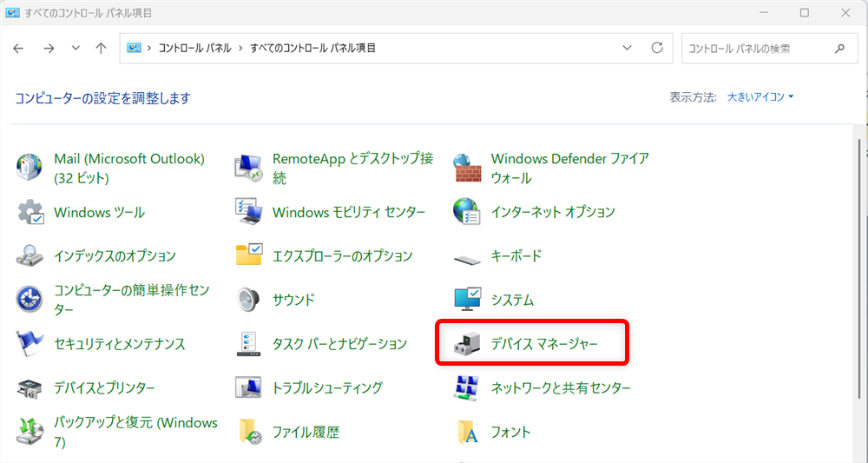Open the フォント icon
868x463 pixels.
468,432
